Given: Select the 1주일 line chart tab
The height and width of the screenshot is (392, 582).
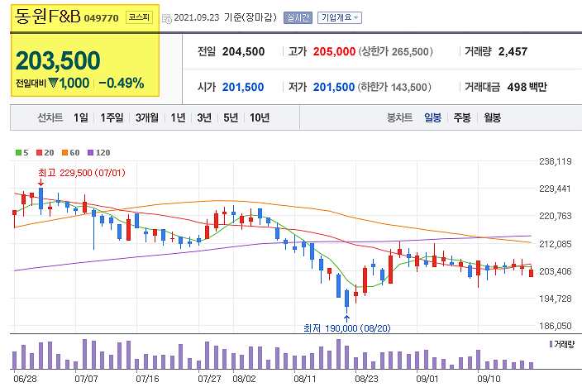Looking at the screenshot, I should pyautogui.click(x=112, y=117).
